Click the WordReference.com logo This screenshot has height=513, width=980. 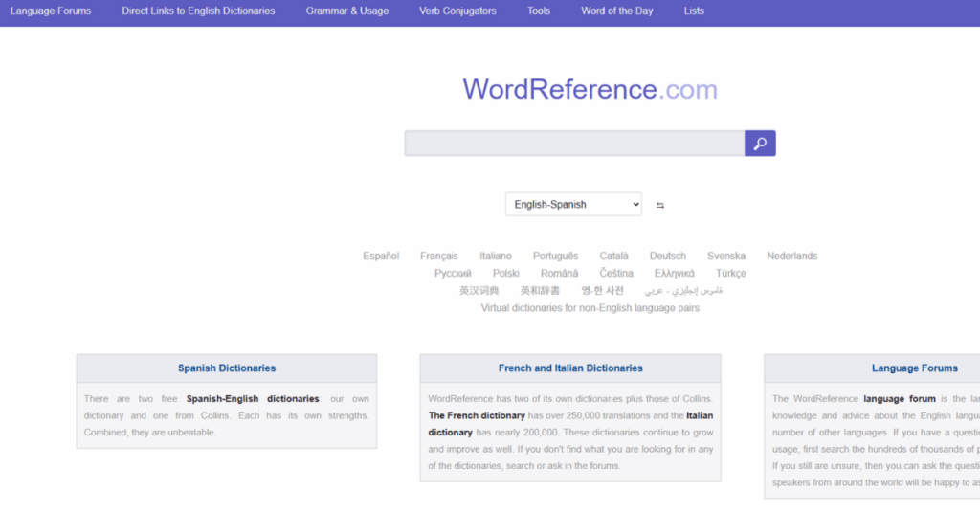pyautogui.click(x=590, y=90)
